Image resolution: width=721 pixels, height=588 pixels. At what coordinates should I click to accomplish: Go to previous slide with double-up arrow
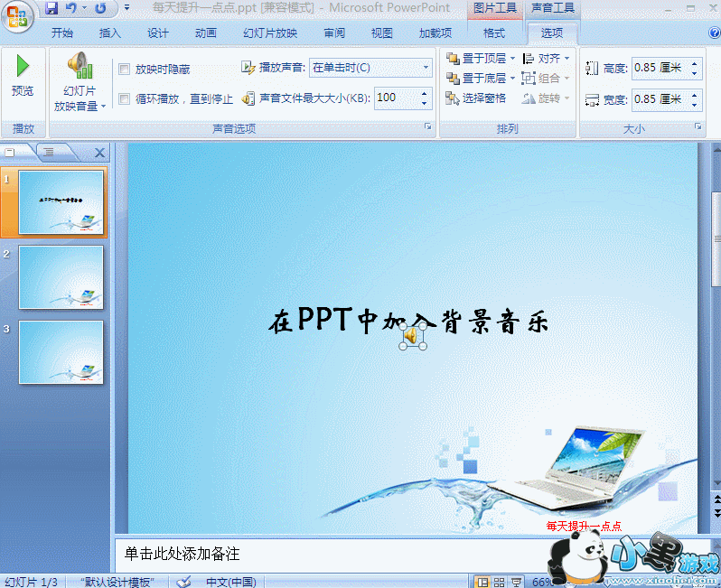[716, 499]
